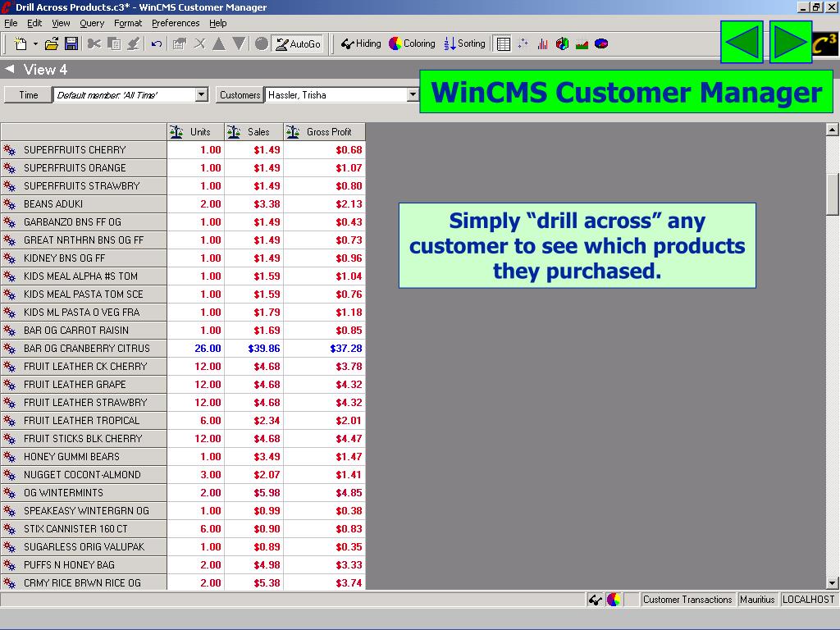Click the down triangle drill icon
Viewport: 840px width, 630px height.
(239, 44)
